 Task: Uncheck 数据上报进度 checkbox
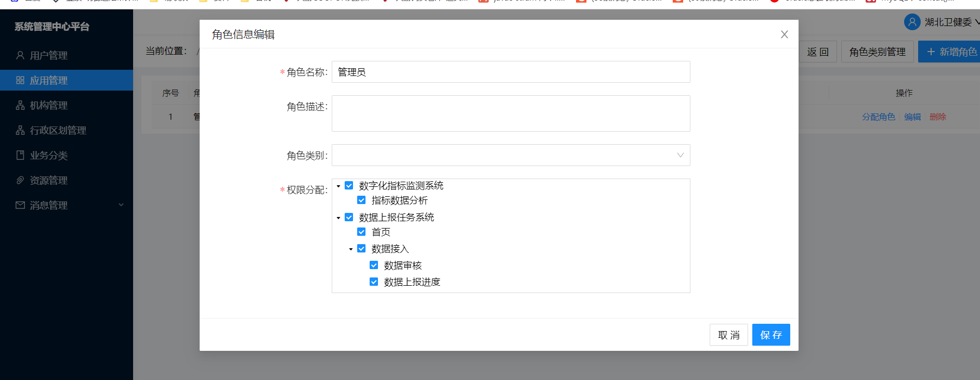(374, 282)
